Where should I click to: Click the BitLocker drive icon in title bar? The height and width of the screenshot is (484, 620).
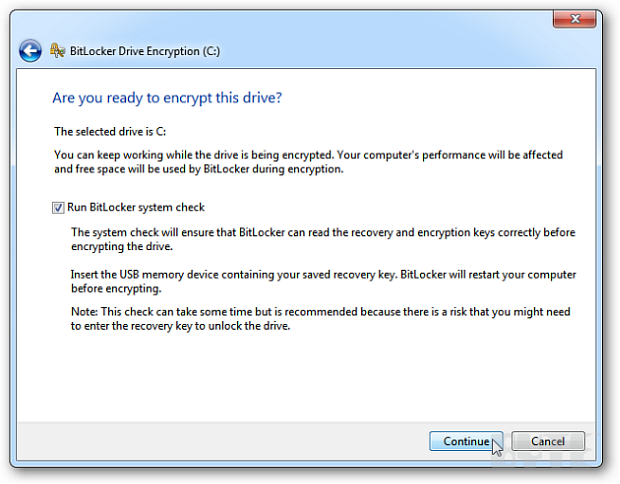(x=56, y=50)
